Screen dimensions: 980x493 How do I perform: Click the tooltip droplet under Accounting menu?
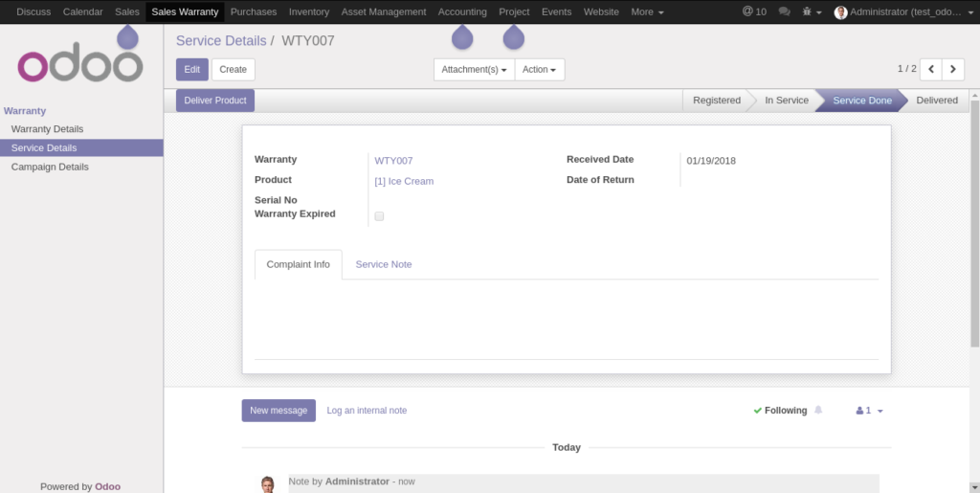(x=462, y=37)
